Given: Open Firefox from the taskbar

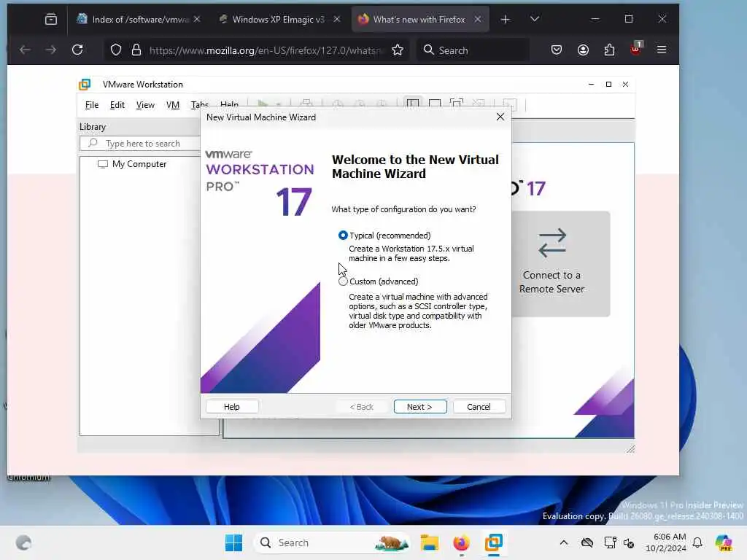Looking at the screenshot, I should click(461, 542).
